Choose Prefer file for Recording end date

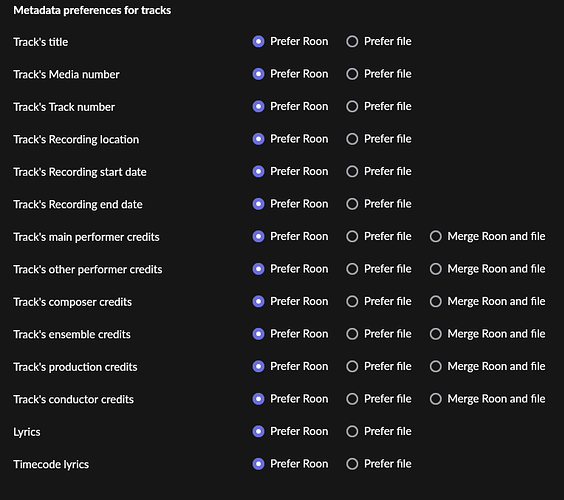[x=352, y=204]
